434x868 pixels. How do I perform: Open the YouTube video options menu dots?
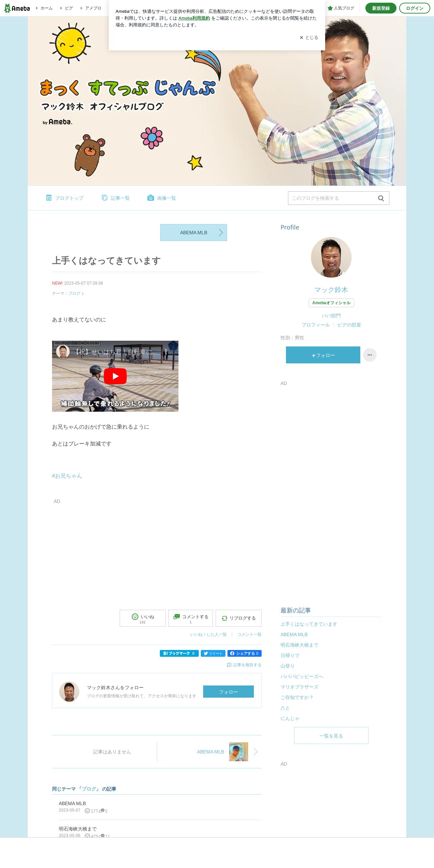tap(166, 352)
